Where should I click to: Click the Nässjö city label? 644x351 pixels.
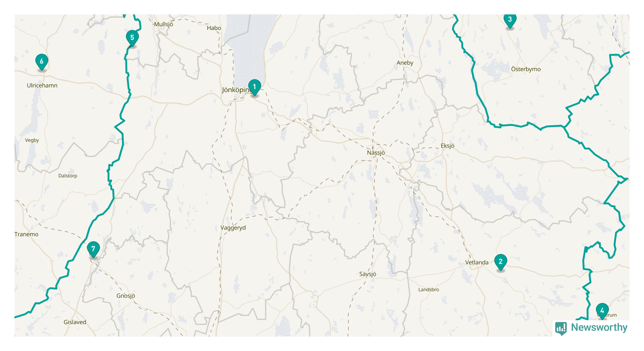pos(376,153)
